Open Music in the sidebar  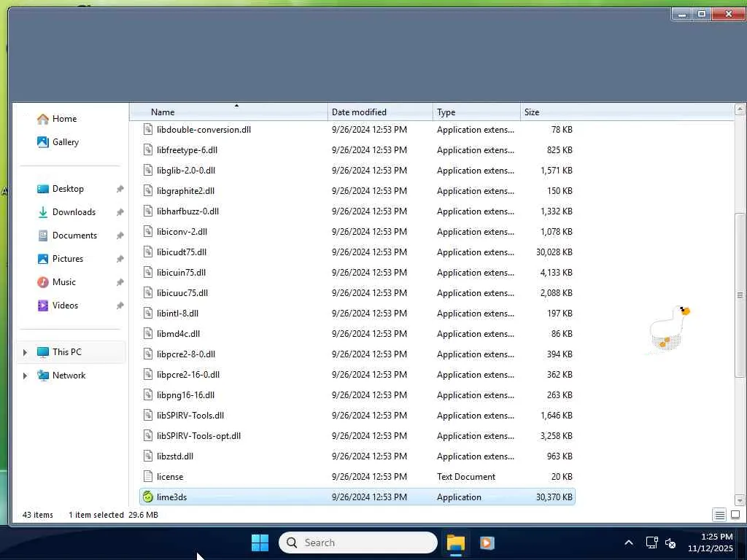pyautogui.click(x=56, y=282)
